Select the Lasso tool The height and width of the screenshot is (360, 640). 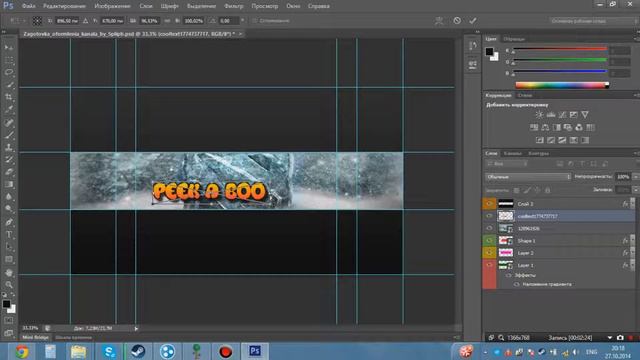pos(9,73)
